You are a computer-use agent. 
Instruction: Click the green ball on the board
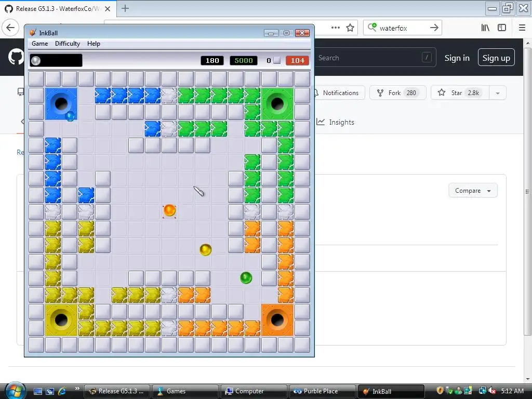point(246,277)
